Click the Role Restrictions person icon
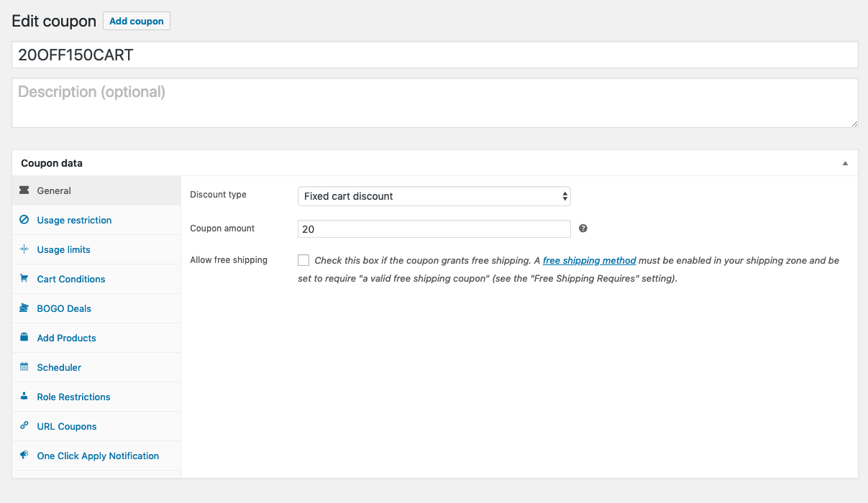This screenshot has height=503, width=868. (24, 397)
